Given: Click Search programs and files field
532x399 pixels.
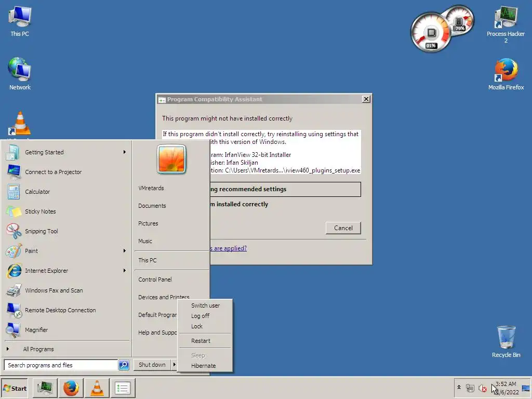Looking at the screenshot, I should 61,365.
